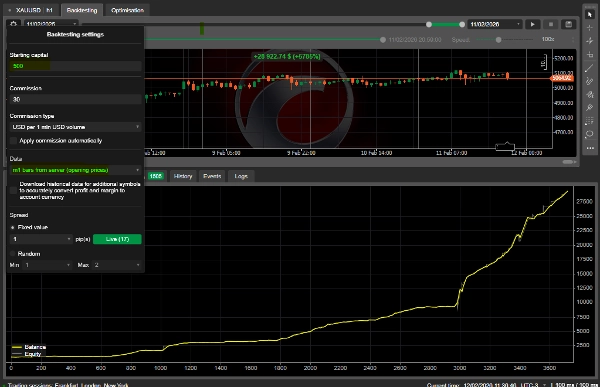
Task: Start the backtest with play button
Action: (x=532, y=24)
